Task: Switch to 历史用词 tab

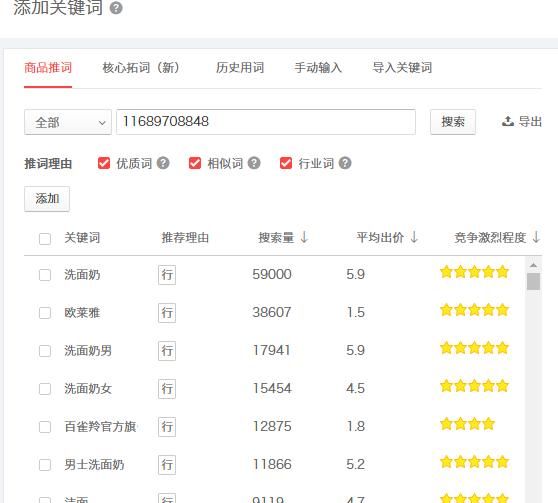Action: coord(240,68)
